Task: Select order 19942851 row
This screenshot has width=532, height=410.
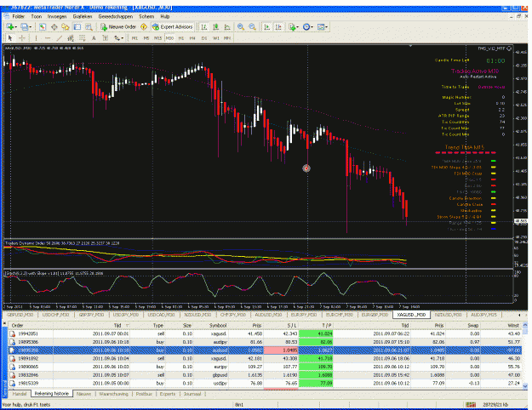Action: [x=265, y=333]
